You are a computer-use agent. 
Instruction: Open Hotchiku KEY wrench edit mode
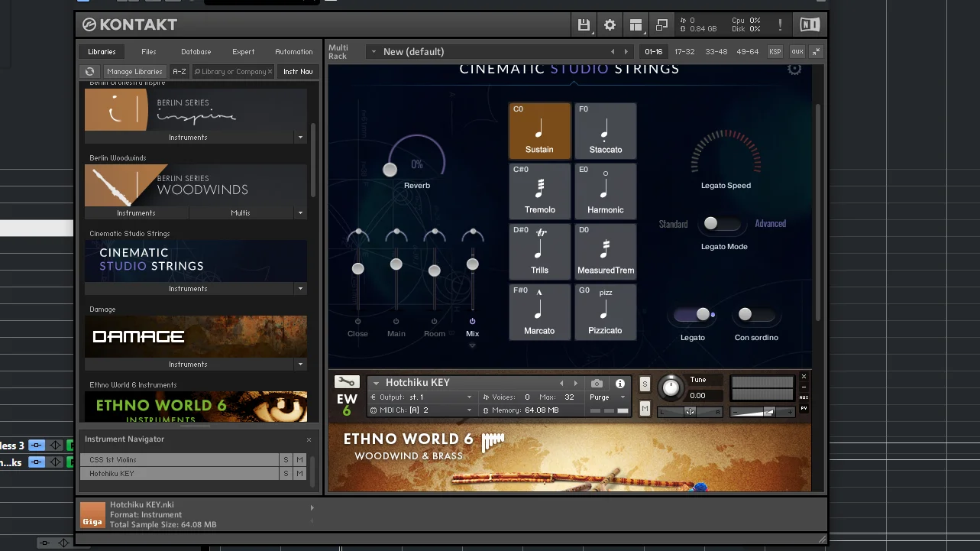point(347,382)
